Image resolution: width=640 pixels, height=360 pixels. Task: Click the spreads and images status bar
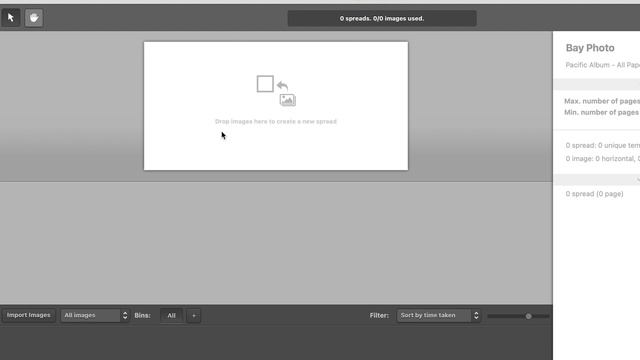[382, 18]
